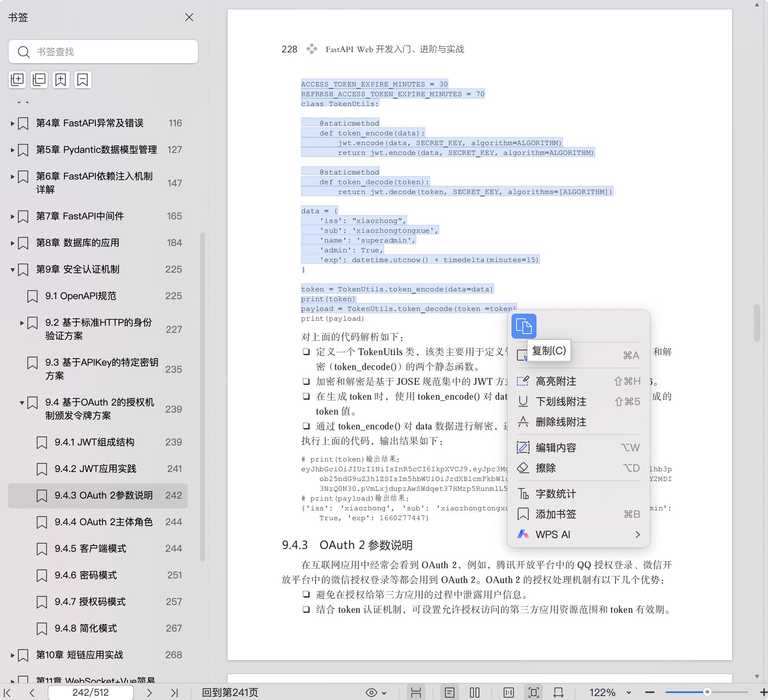768x700 pixels.
Task: Click the document vertical scrollbar thumb
Action: (757, 323)
